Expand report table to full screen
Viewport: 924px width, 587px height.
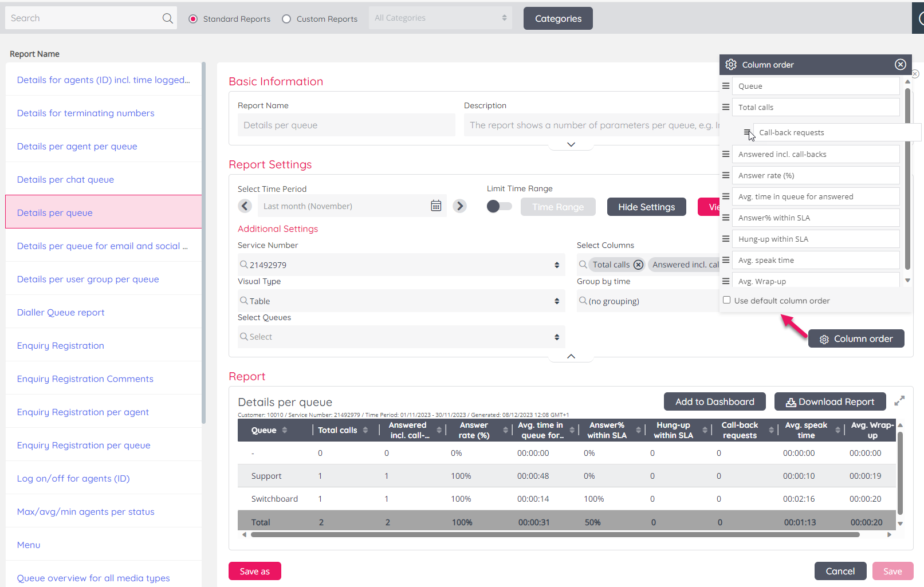[x=899, y=401]
